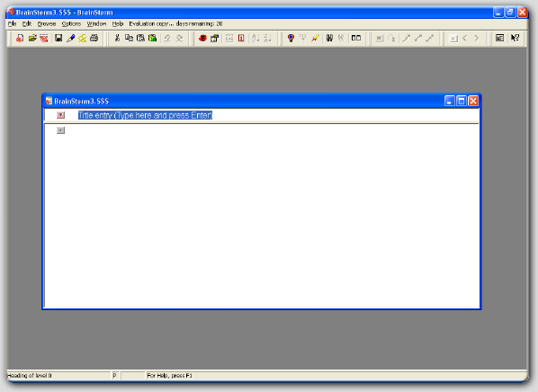This screenshot has height=392, width=538.
Task: Open the Options menu
Action: [x=71, y=23]
